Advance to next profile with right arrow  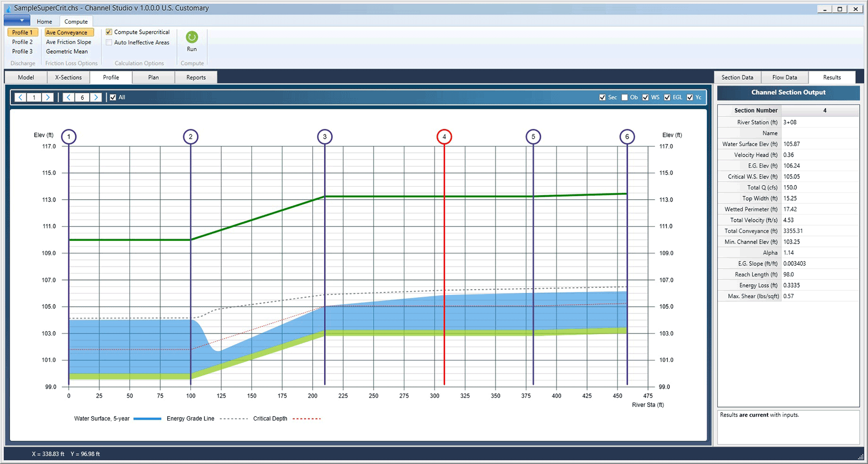(x=47, y=97)
